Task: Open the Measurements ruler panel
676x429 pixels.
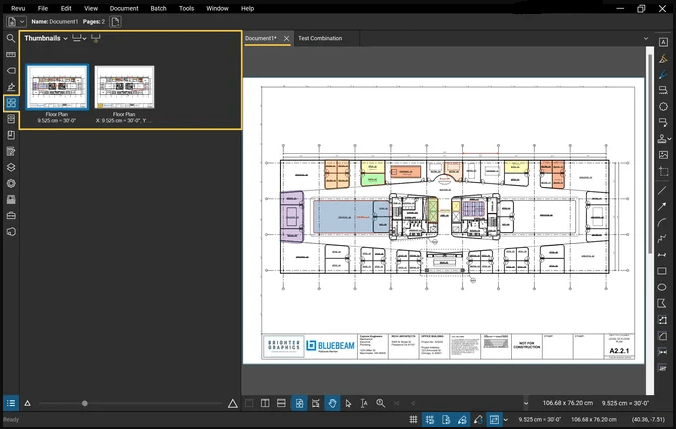Action: tap(11, 54)
